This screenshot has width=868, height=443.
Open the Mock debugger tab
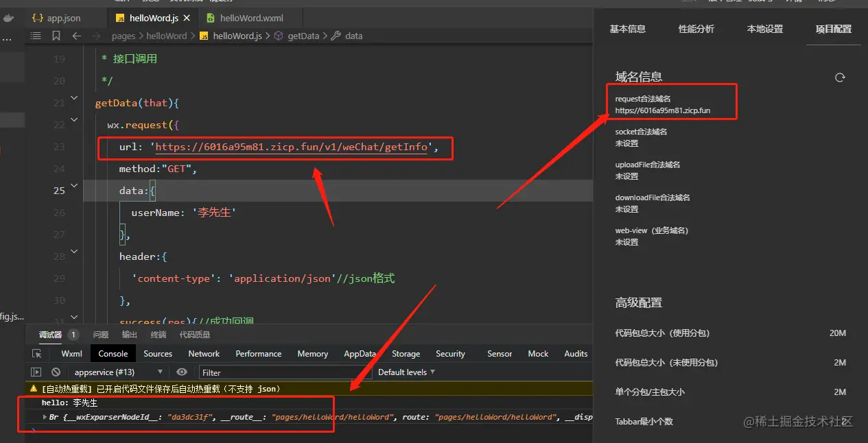click(x=538, y=354)
